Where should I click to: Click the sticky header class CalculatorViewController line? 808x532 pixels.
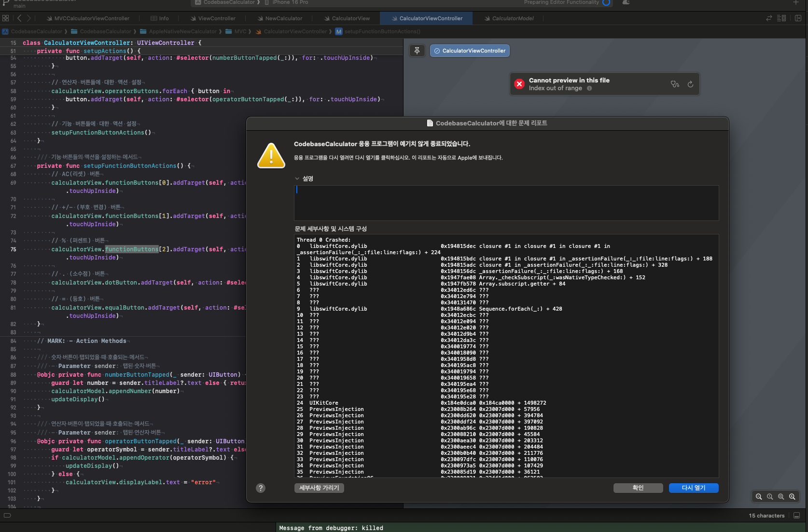click(x=112, y=43)
